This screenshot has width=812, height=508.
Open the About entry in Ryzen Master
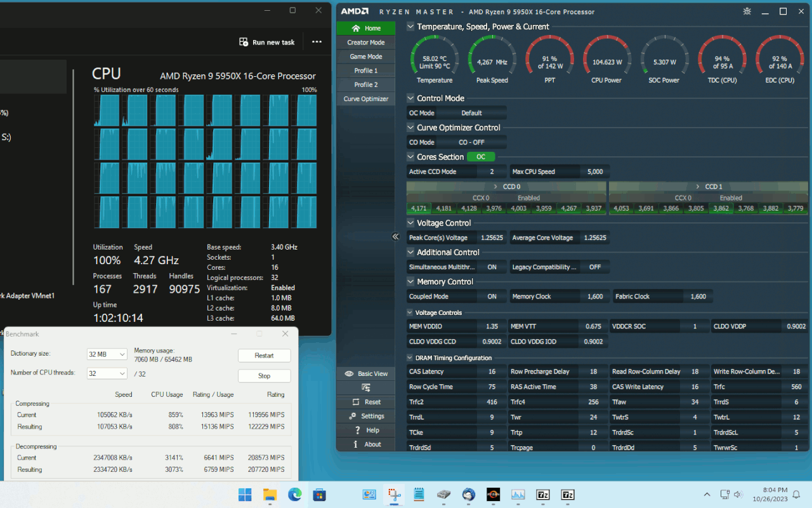366,444
